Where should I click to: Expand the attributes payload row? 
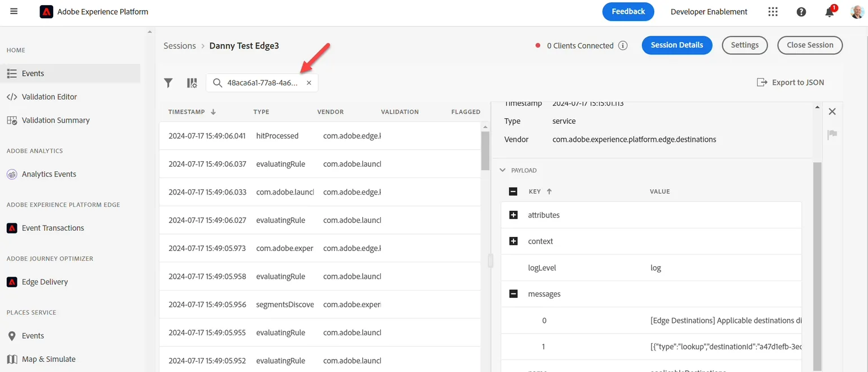pos(513,215)
